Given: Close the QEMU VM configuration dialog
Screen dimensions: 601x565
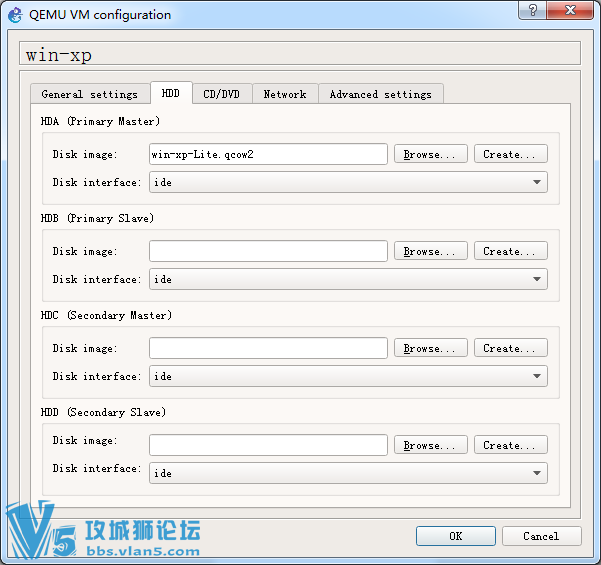Looking at the screenshot, I should pos(570,10).
